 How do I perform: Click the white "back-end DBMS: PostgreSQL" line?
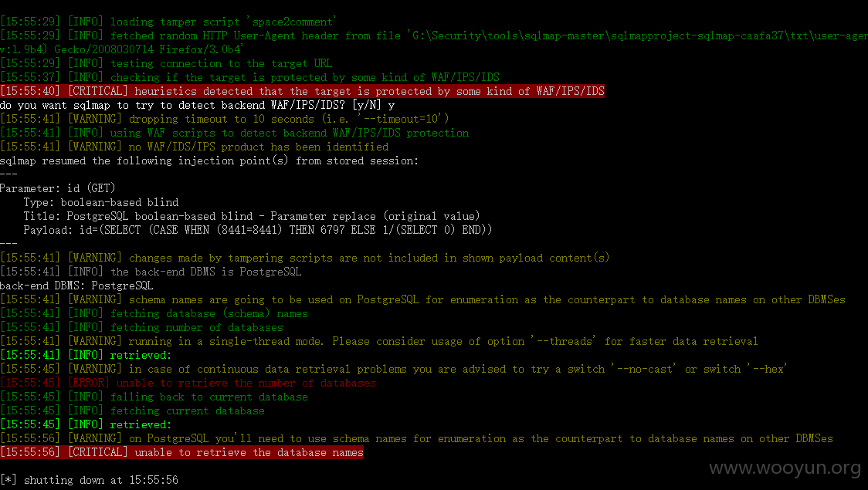tap(76, 286)
